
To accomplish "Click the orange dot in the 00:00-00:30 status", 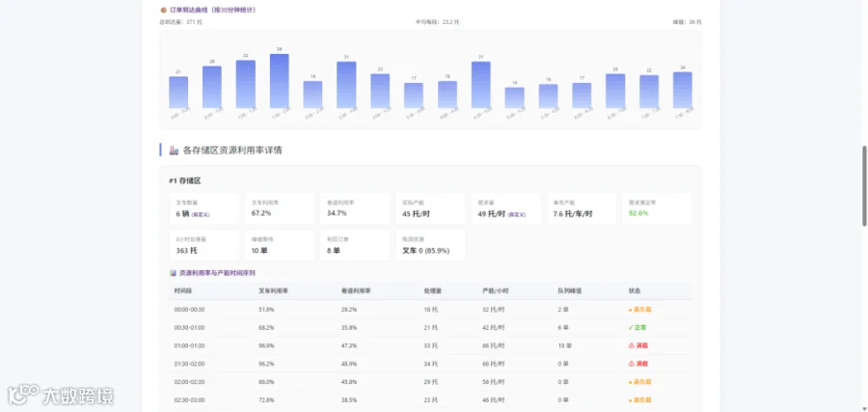I will (630, 310).
